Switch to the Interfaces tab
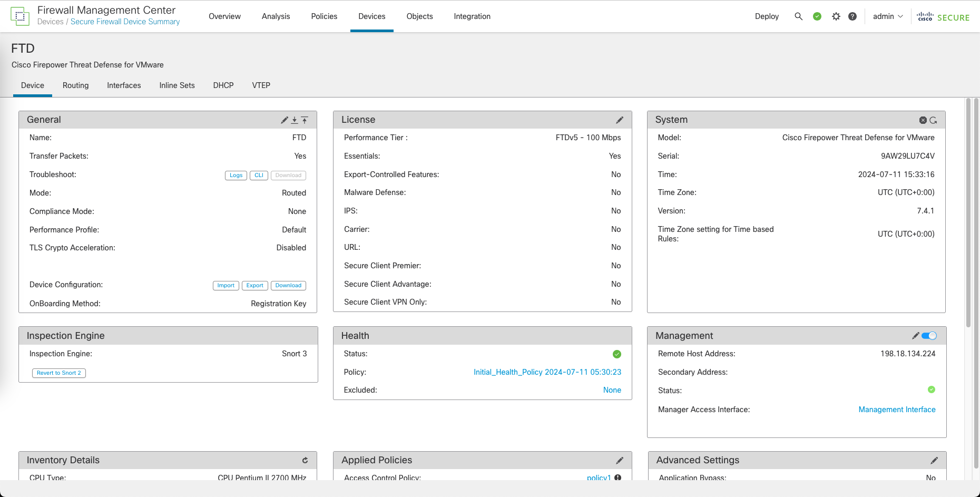This screenshot has width=980, height=497. tap(124, 85)
